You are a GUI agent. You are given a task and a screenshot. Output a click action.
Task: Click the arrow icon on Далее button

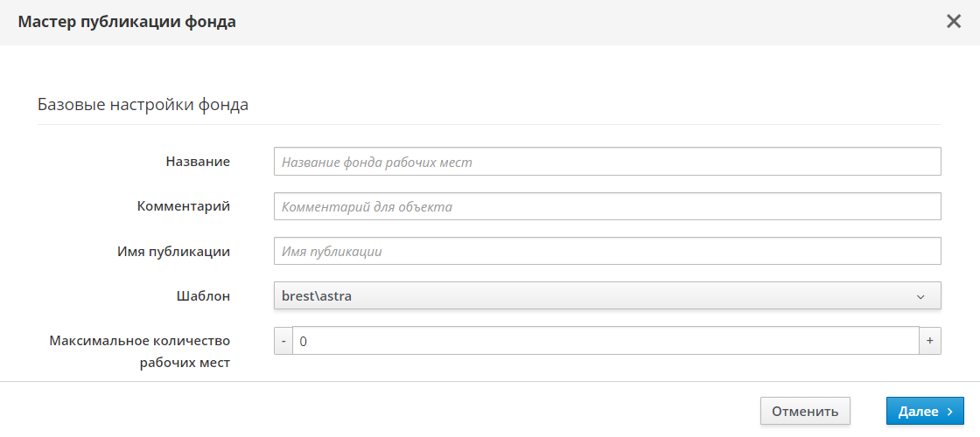(x=950, y=412)
